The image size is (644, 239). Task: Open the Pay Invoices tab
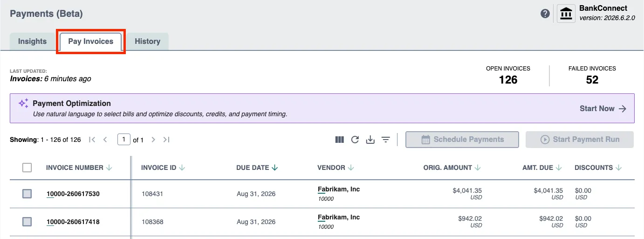pos(91,41)
